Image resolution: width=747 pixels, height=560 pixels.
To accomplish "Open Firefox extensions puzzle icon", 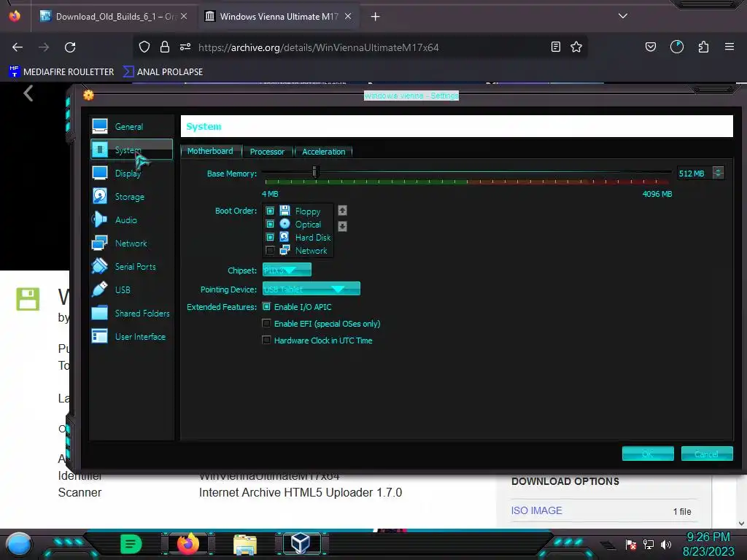I will pos(703,47).
